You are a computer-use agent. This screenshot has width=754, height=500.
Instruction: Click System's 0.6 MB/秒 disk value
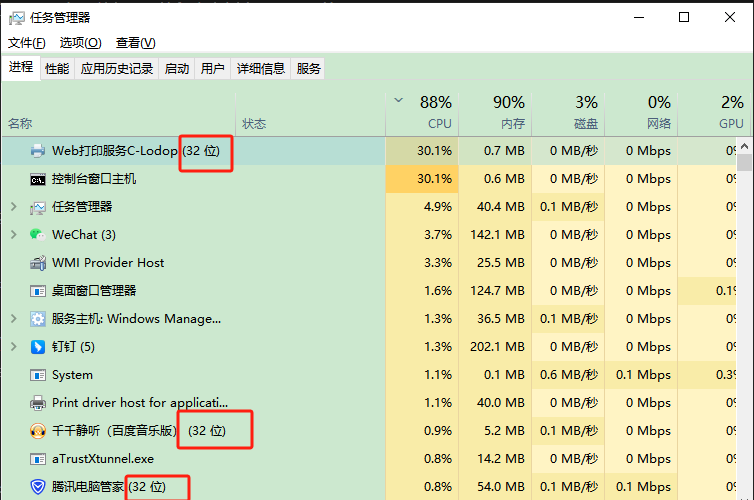pyautogui.click(x=569, y=375)
